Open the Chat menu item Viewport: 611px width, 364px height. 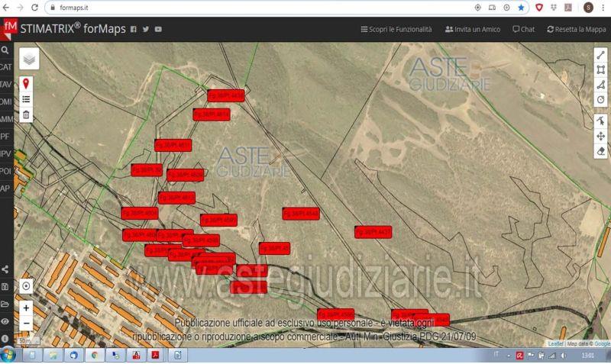point(523,29)
